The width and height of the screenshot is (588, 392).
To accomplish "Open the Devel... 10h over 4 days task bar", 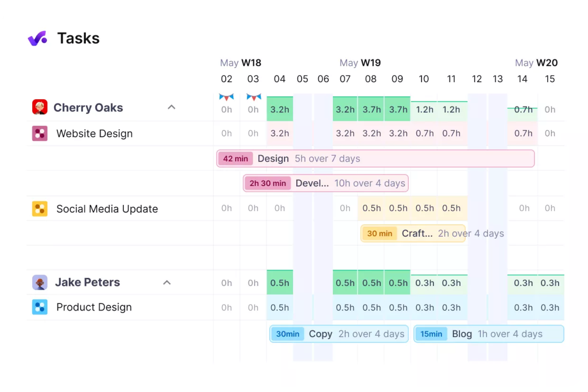I will point(326,183).
